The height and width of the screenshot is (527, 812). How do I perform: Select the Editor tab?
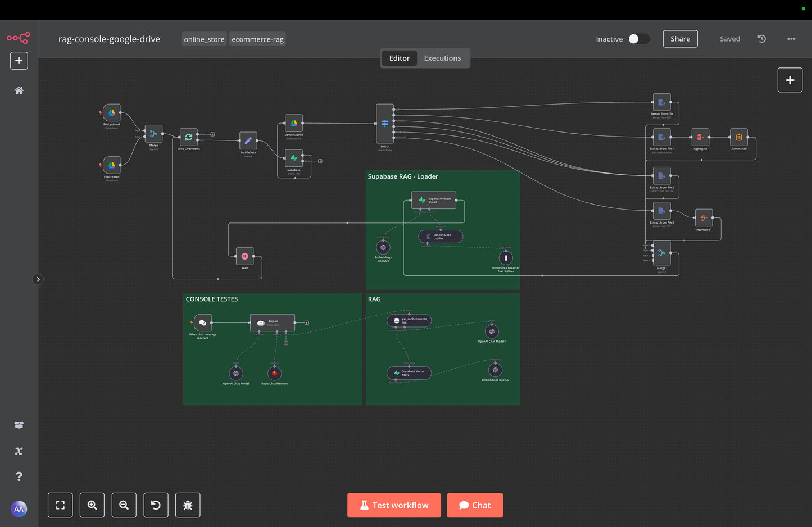coord(400,58)
